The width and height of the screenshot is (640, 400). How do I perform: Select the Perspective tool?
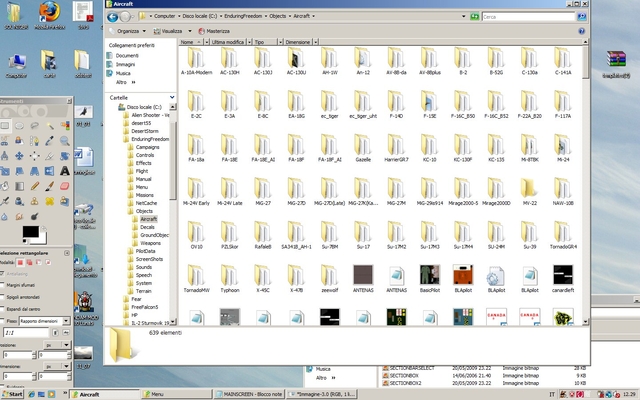pyautogui.click(x=35, y=171)
